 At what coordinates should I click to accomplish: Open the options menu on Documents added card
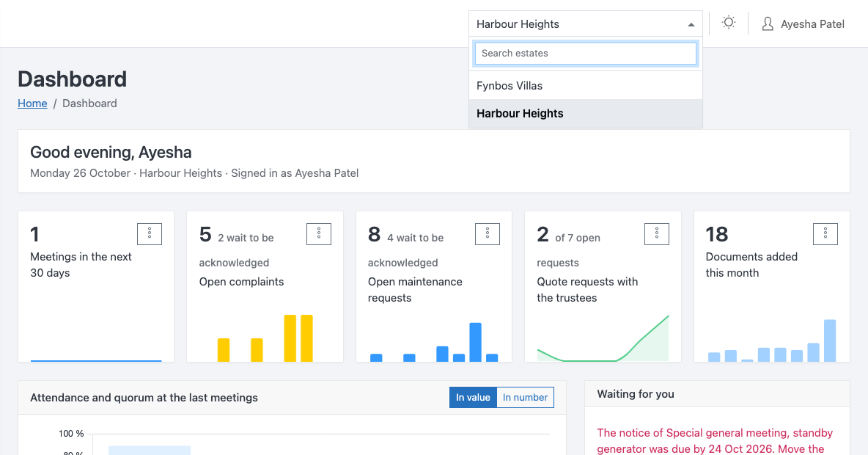coord(825,234)
